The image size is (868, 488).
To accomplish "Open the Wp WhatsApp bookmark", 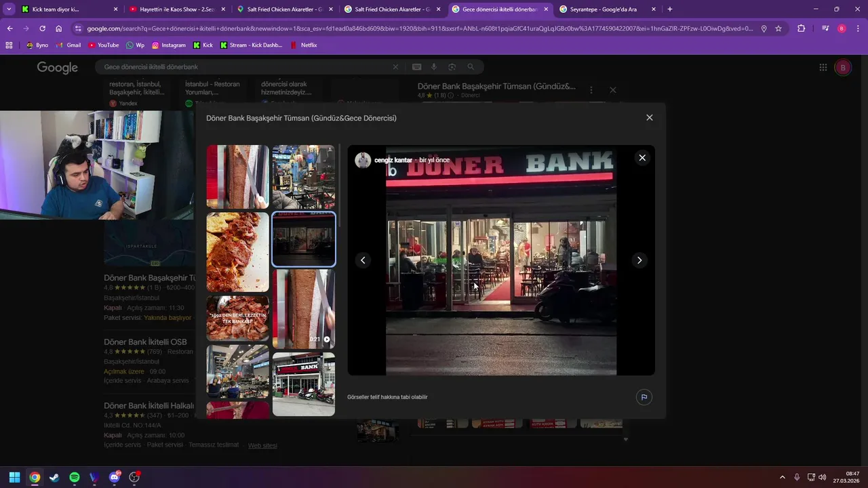I will pyautogui.click(x=135, y=45).
